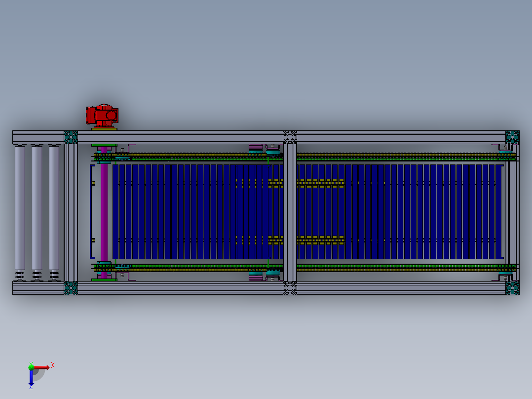This screenshot has width=532, height=399.
Task: Select the top-left teal corner bracket
Action: (x=71, y=137)
